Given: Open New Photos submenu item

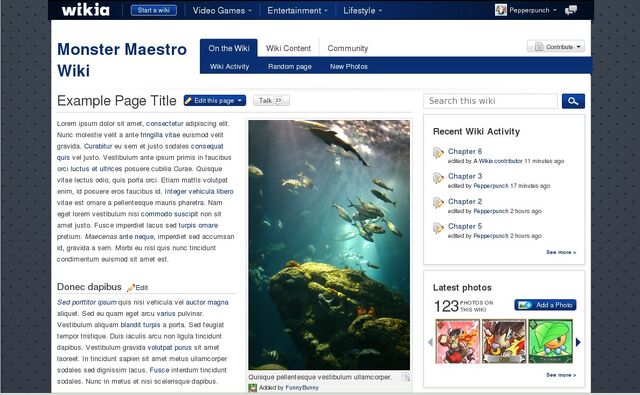Looking at the screenshot, I should (349, 67).
